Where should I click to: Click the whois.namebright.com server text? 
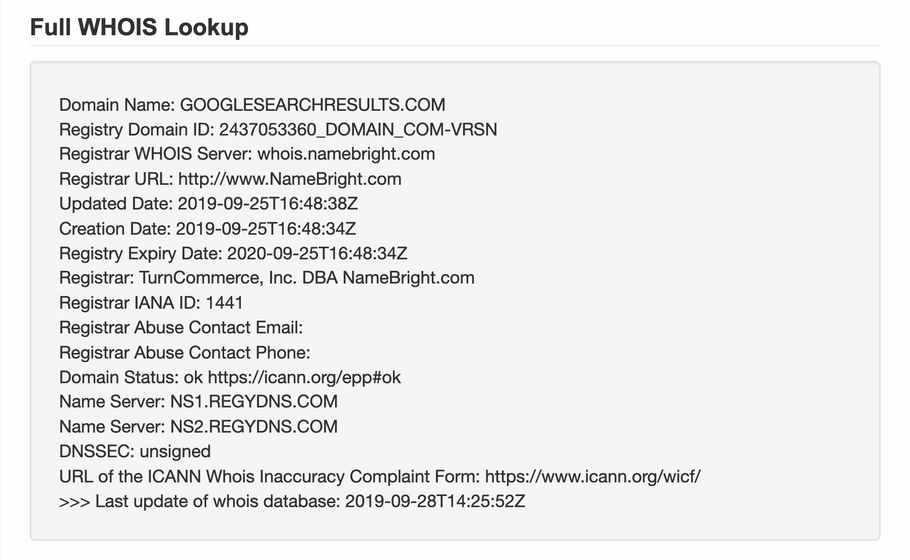click(x=346, y=154)
